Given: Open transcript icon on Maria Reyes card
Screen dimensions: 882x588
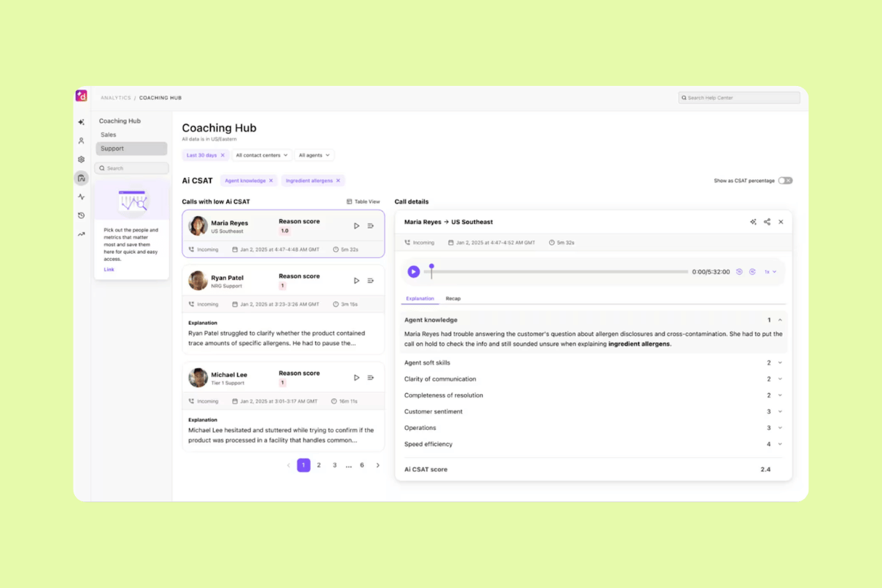Looking at the screenshot, I should point(370,226).
